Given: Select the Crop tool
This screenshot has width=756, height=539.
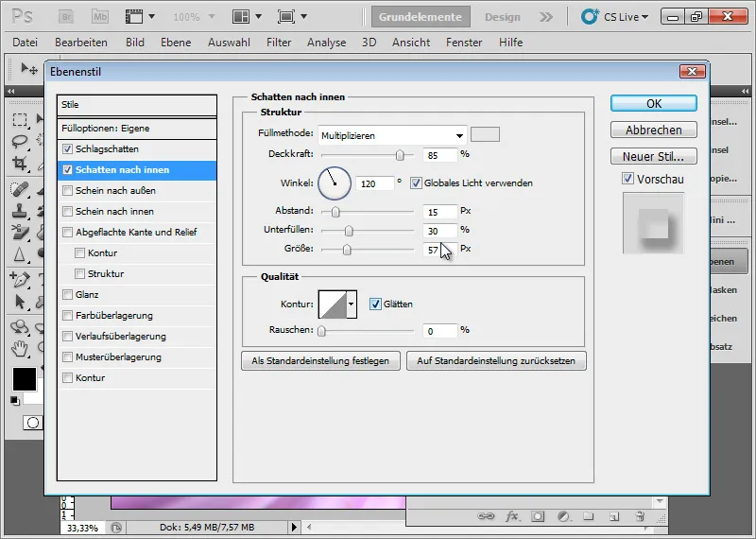Looking at the screenshot, I should pyautogui.click(x=20, y=163).
